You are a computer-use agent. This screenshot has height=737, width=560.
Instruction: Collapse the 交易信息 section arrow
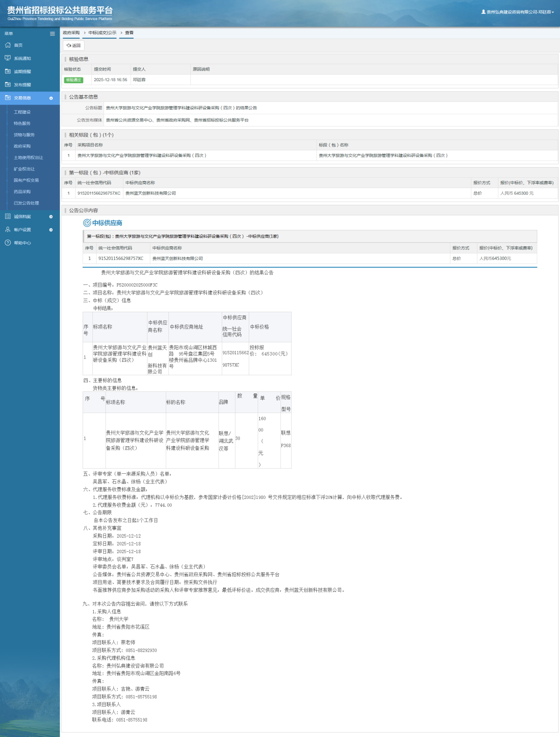click(x=51, y=98)
